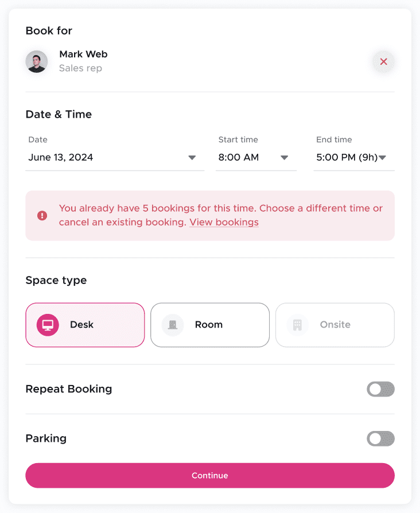Select the Desk space type
This screenshot has width=420, height=513.
pos(85,325)
